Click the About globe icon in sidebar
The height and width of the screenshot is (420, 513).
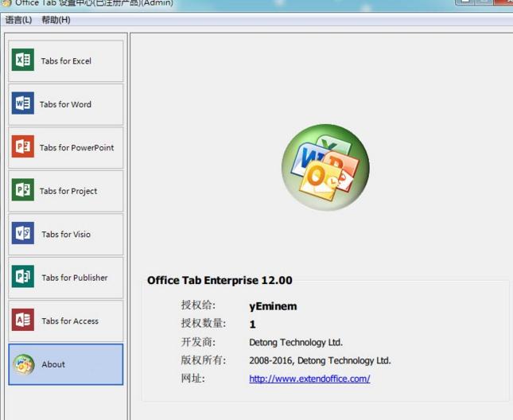pos(24,364)
